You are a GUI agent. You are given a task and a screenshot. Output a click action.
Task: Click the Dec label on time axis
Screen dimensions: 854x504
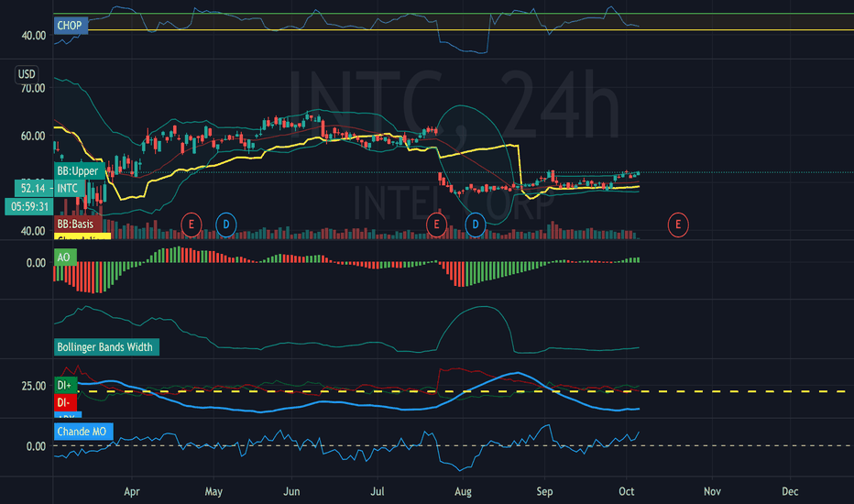tap(790, 491)
